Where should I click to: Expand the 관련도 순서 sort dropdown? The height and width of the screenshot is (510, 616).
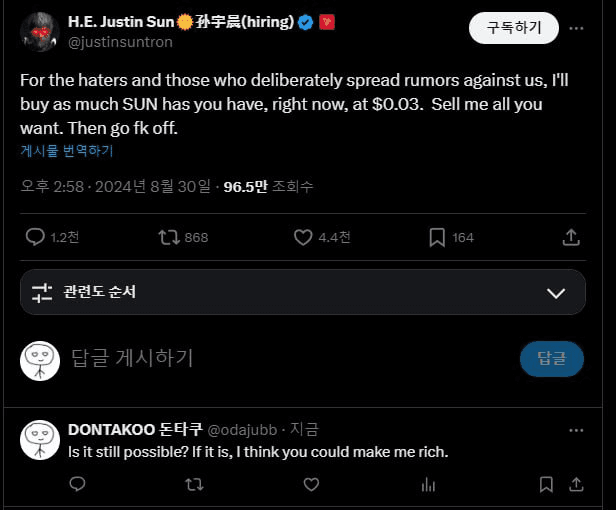tap(556, 292)
